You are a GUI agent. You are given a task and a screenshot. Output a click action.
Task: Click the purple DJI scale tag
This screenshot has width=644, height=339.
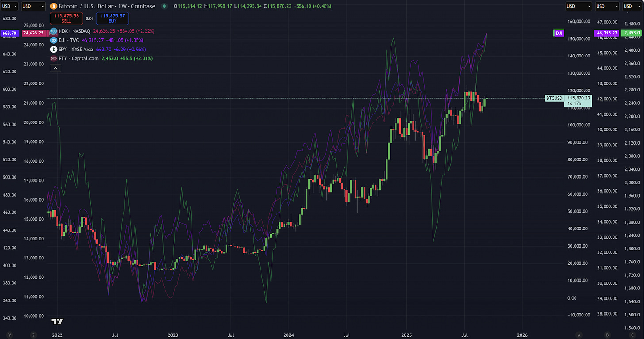click(559, 33)
